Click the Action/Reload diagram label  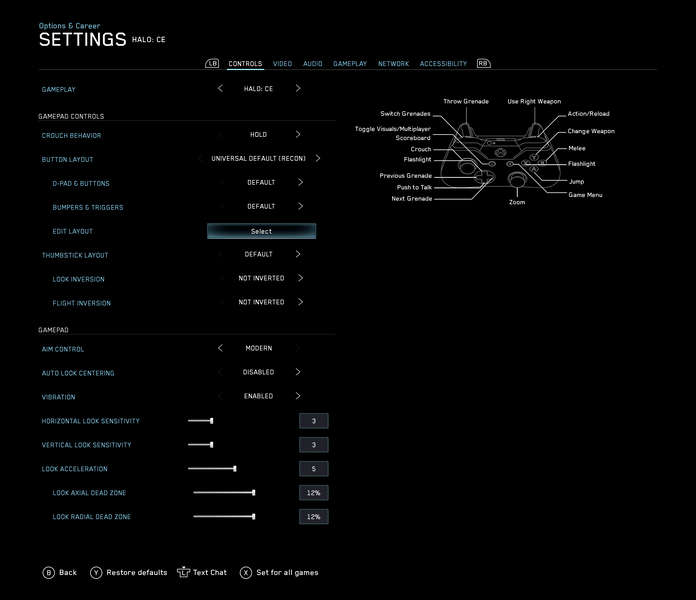click(x=589, y=114)
